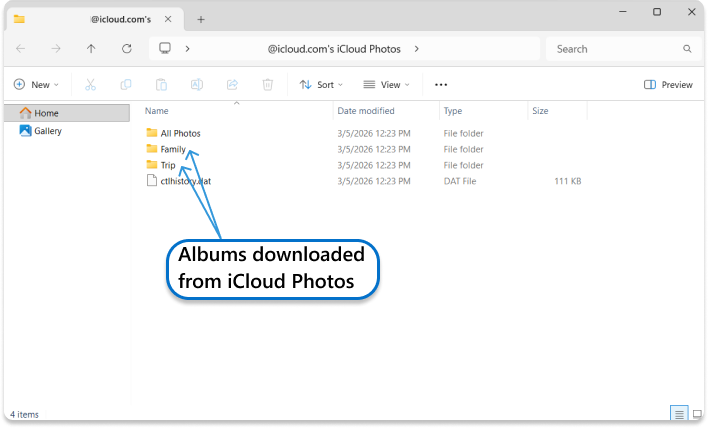Click the All Photos folder icon

[152, 133]
